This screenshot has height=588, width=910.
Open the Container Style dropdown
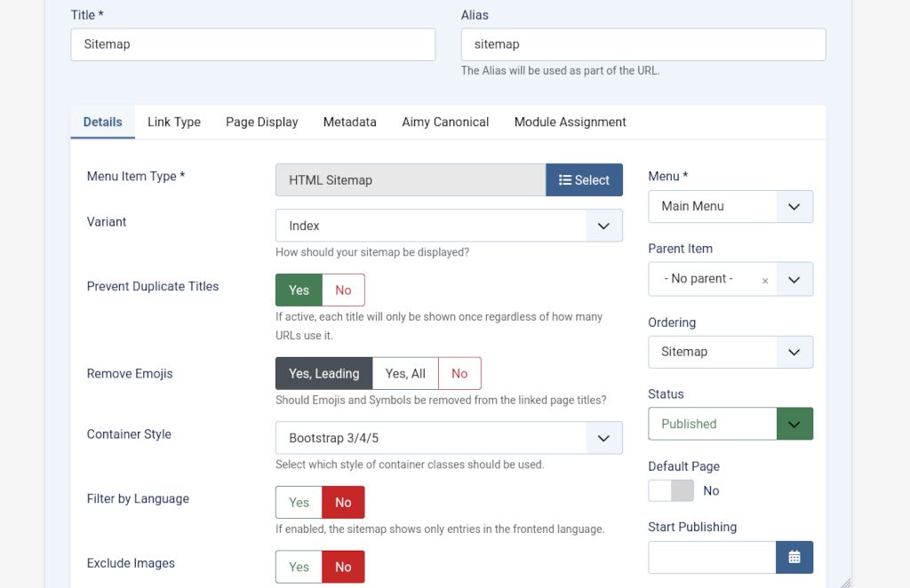coord(449,438)
